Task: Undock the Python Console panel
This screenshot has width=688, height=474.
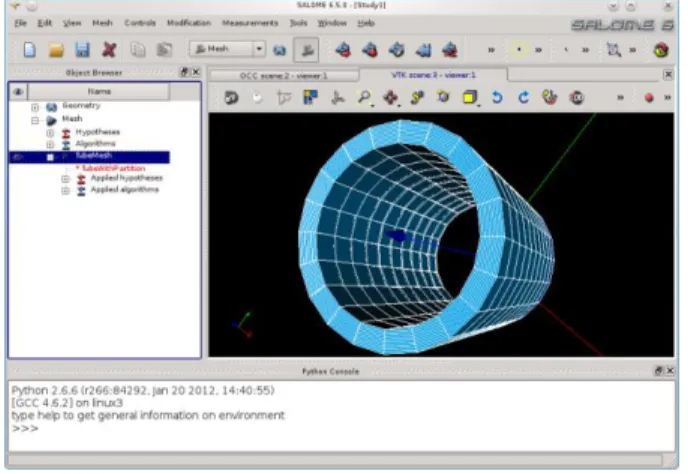Action: 658,371
